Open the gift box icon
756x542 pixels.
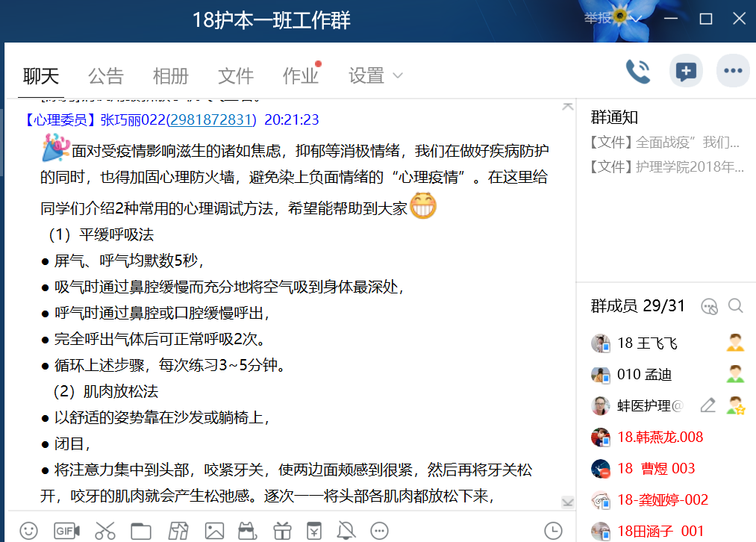tap(281, 531)
